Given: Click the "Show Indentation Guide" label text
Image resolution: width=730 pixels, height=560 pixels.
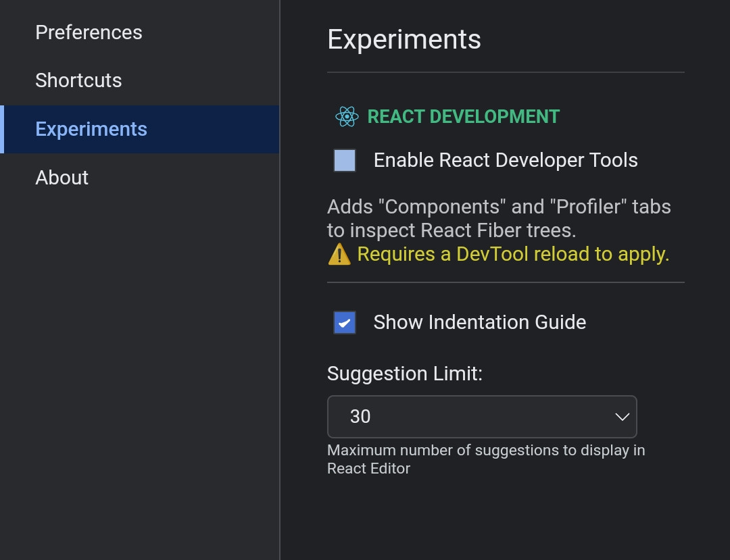Looking at the screenshot, I should tap(479, 322).
